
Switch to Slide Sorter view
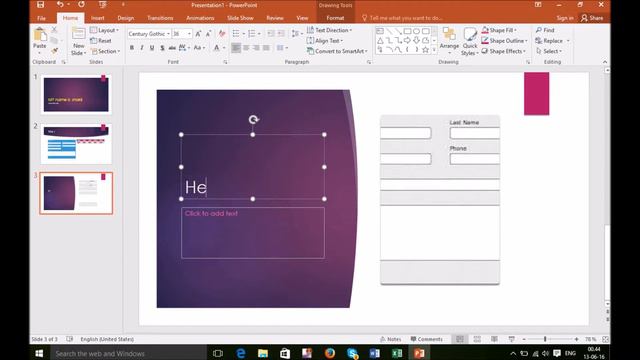pos(477,339)
